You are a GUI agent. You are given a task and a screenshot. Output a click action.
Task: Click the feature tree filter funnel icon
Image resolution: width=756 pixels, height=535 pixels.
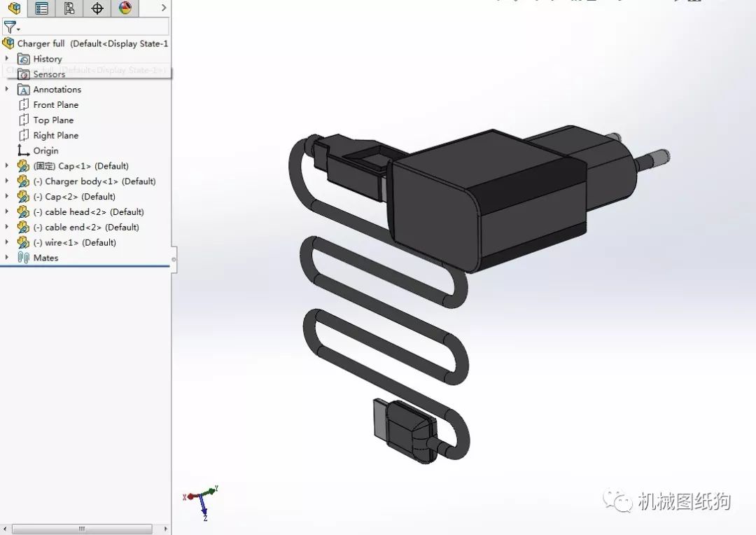coord(10,28)
